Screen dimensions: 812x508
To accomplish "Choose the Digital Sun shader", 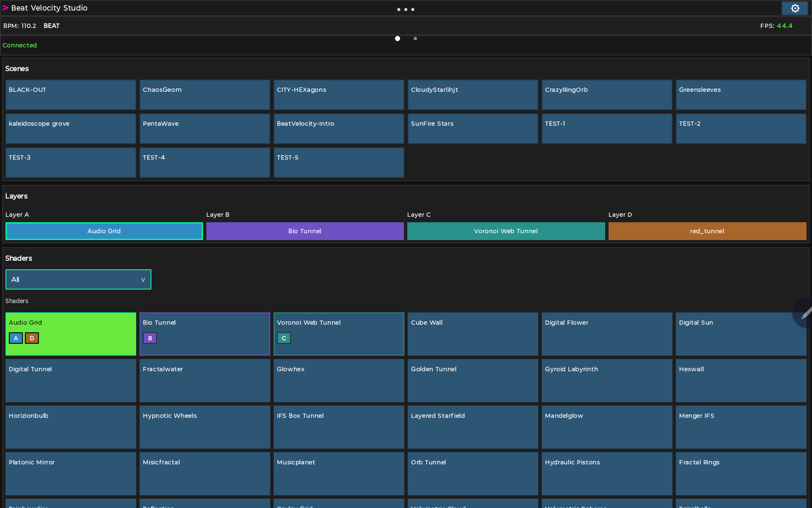I will coord(741,334).
